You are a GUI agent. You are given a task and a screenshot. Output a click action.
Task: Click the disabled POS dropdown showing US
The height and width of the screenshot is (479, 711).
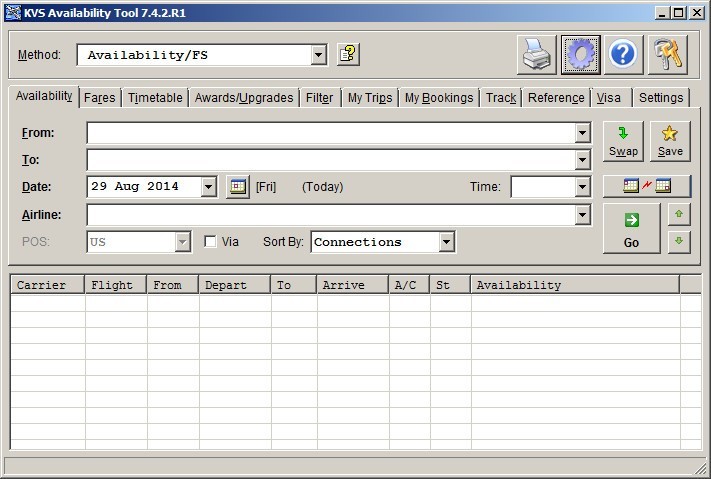(x=139, y=242)
